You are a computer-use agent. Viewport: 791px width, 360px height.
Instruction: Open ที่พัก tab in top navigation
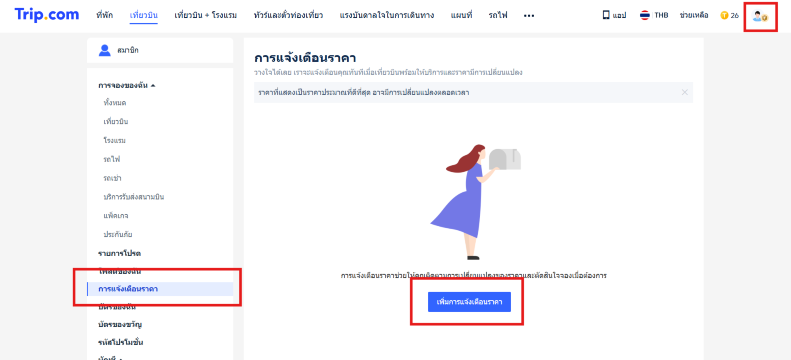tap(104, 15)
